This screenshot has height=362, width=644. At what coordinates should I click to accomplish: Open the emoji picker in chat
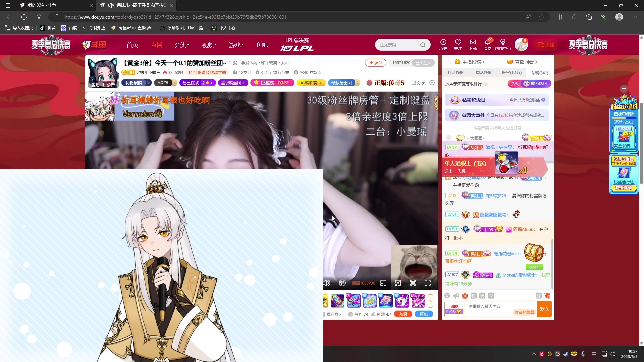coord(447,295)
